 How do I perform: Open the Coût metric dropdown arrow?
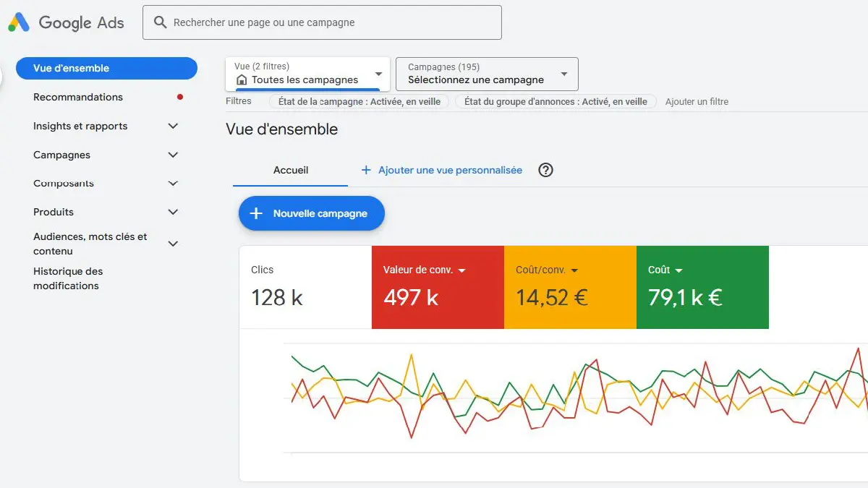[679, 270]
